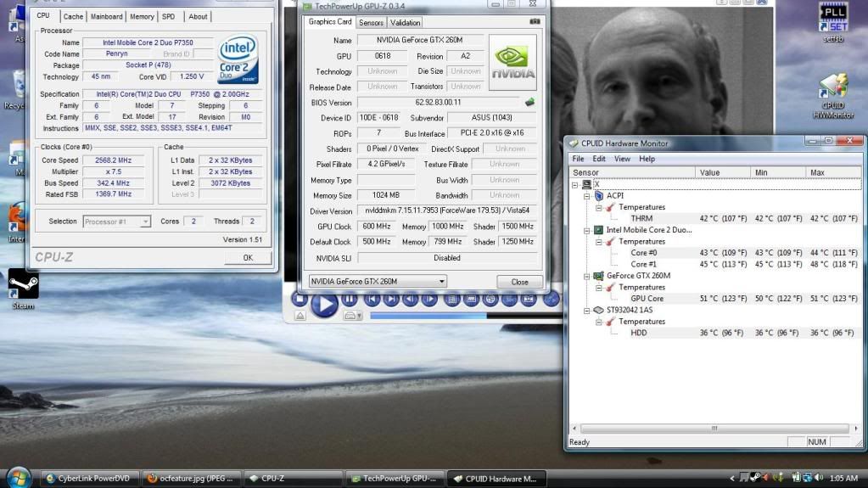Viewport: 868px width, 488px height.
Task: Step one frame forward in PowerDVD
Action: tap(429, 300)
